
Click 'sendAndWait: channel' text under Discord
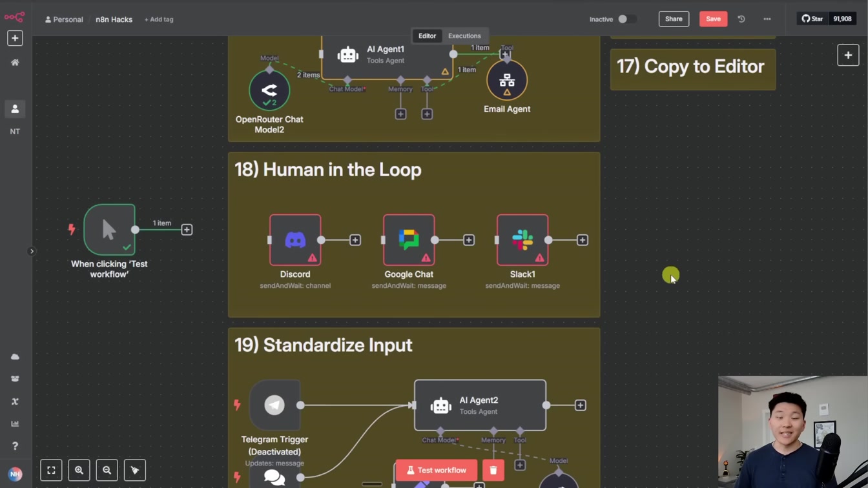point(295,285)
